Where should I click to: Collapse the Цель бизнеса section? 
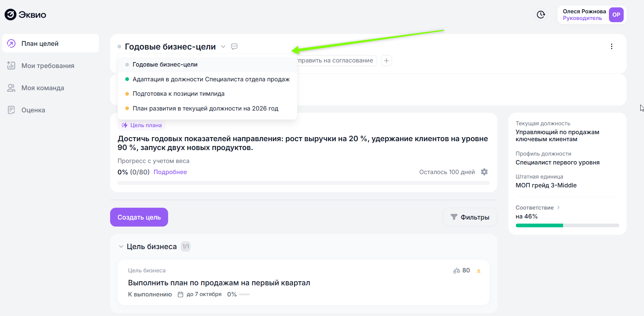coord(121,247)
